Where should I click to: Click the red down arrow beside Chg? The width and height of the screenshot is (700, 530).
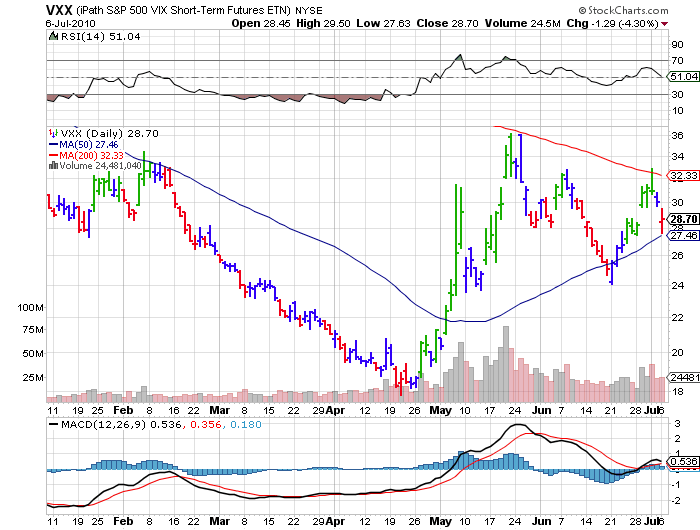click(663, 22)
